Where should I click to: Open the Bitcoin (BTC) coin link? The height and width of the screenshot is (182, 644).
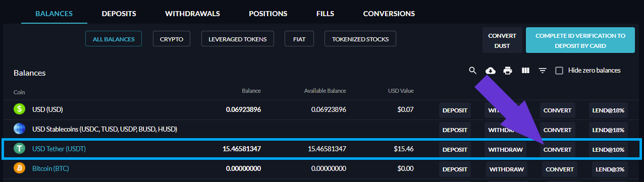pos(50,169)
